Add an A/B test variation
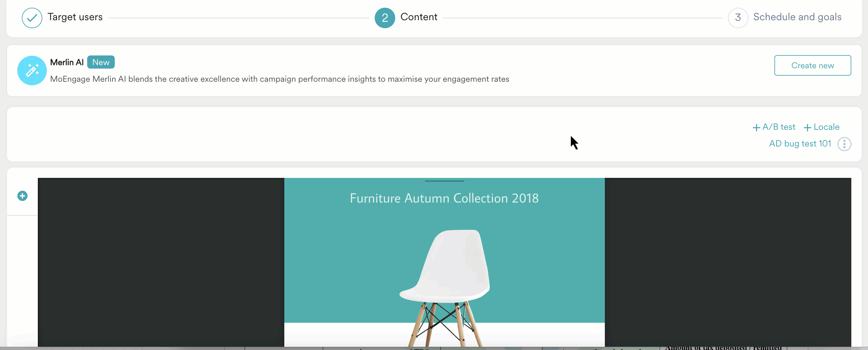 [774, 127]
